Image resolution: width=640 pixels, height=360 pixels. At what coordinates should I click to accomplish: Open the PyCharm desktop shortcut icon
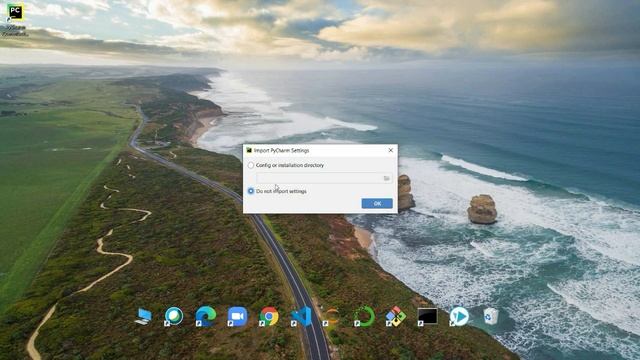pyautogui.click(x=15, y=12)
